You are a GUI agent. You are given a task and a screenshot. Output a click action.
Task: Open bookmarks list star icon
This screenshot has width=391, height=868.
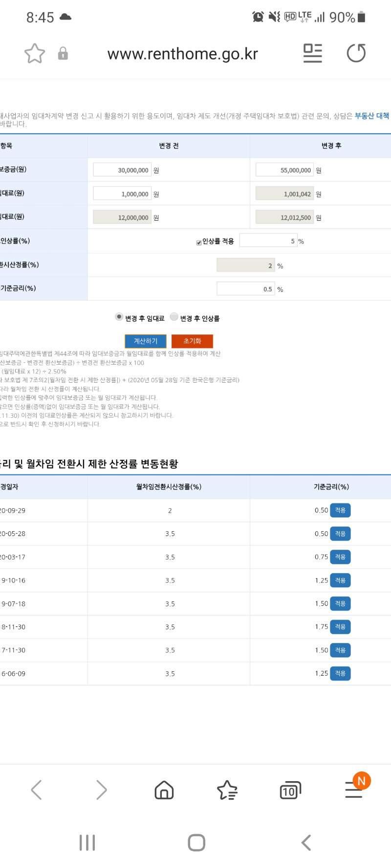tap(227, 789)
